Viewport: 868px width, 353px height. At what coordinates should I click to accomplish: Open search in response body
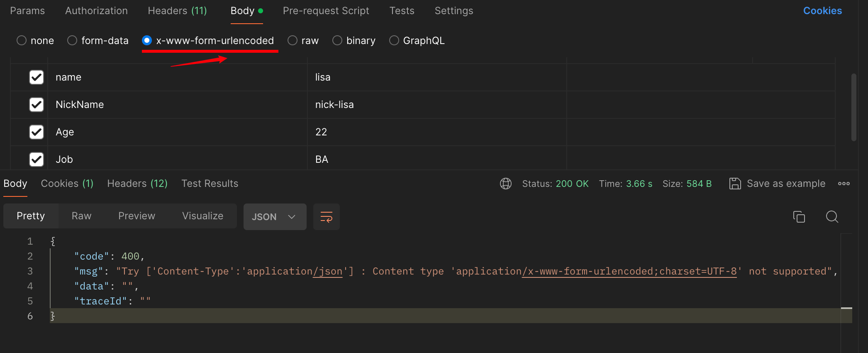click(832, 217)
